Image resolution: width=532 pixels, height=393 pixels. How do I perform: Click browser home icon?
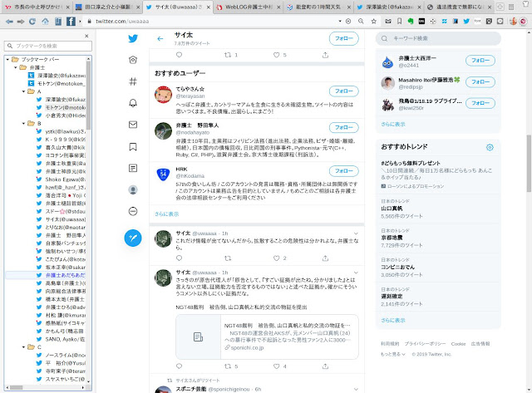(45, 22)
